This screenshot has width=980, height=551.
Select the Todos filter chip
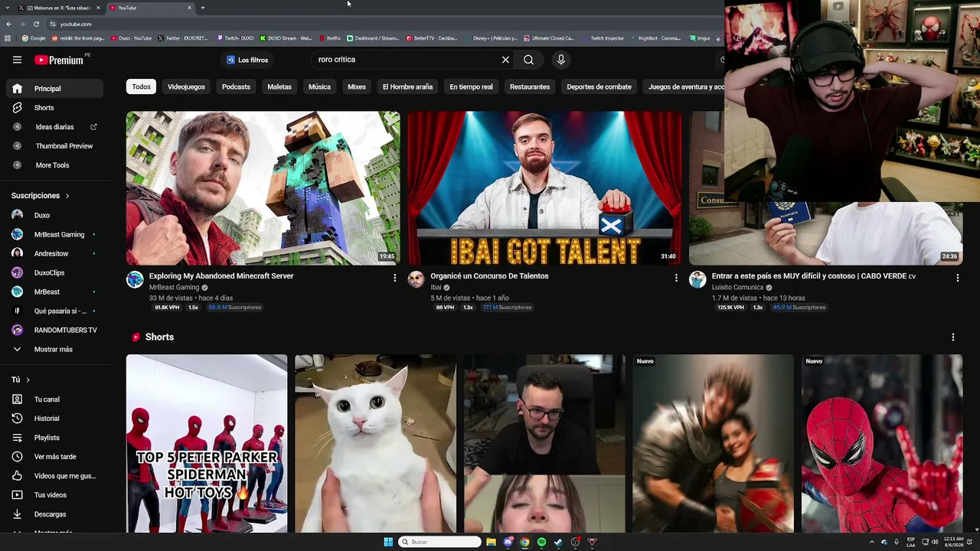pos(141,86)
